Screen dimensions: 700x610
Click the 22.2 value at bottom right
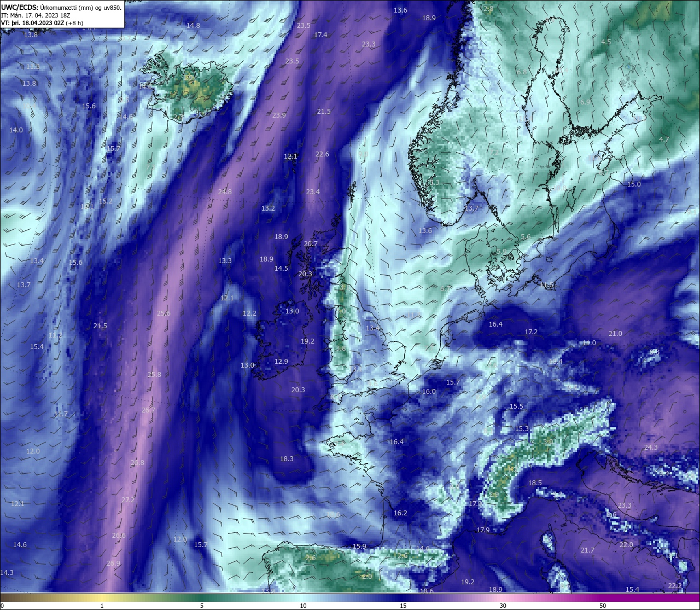click(675, 585)
